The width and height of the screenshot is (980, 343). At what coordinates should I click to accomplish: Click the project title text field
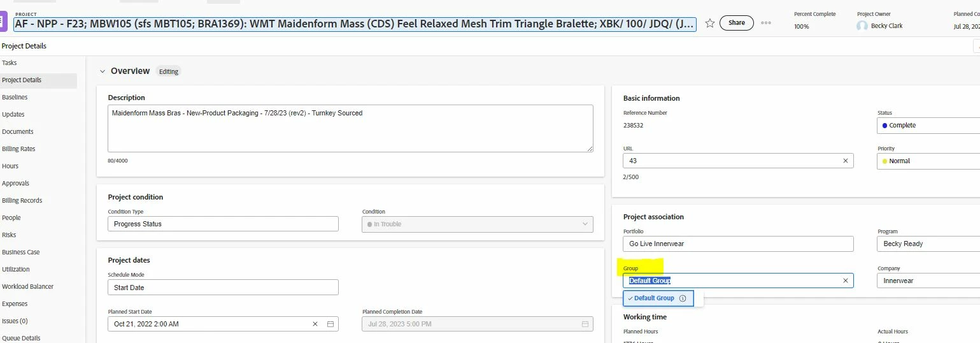pos(355,24)
